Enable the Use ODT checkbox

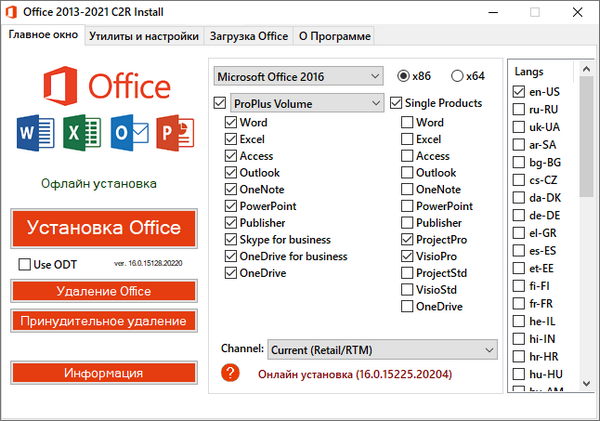pyautogui.click(x=25, y=264)
